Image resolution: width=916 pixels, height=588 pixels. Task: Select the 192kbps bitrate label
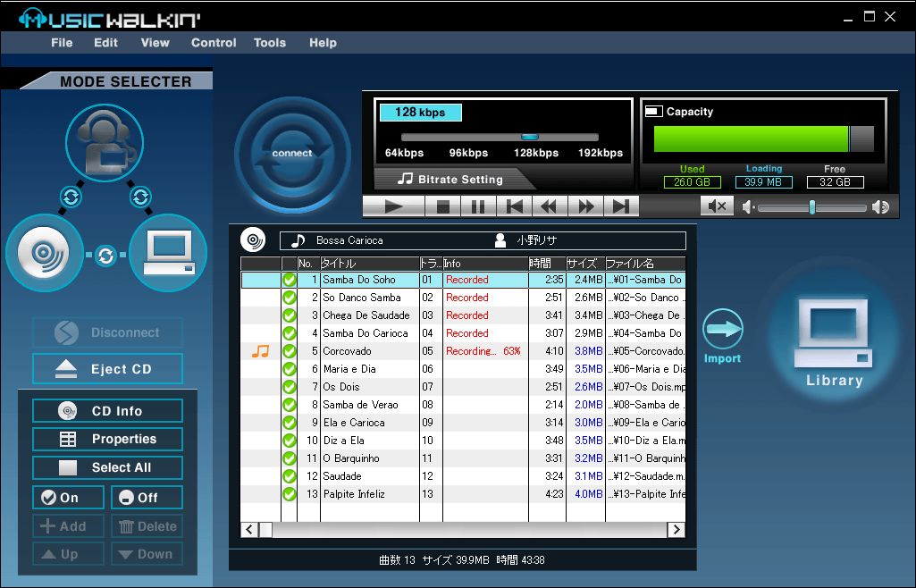[x=601, y=153]
